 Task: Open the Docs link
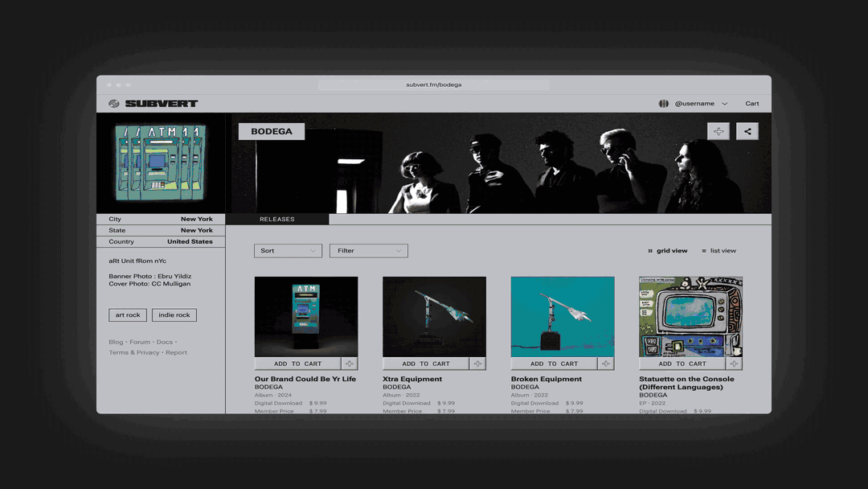165,343
